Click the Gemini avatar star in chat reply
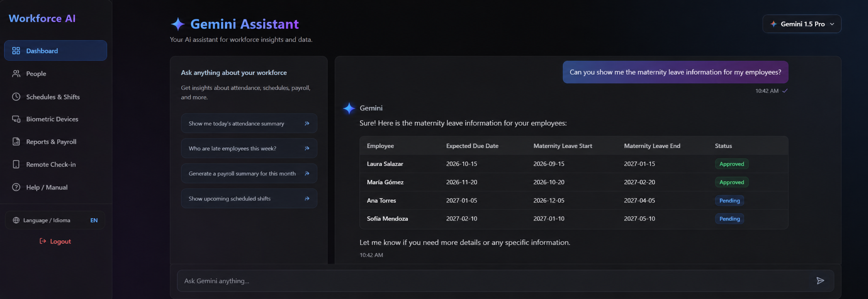This screenshot has width=868, height=299. click(x=349, y=108)
